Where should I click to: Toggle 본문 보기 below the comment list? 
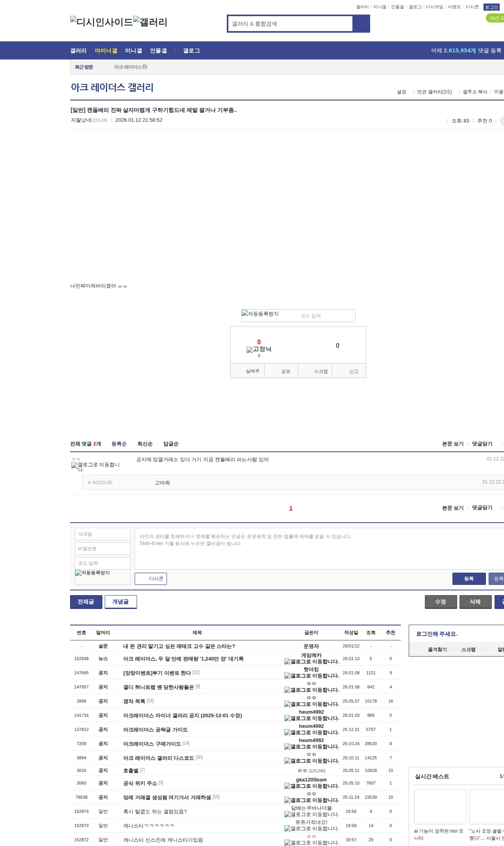(453, 508)
